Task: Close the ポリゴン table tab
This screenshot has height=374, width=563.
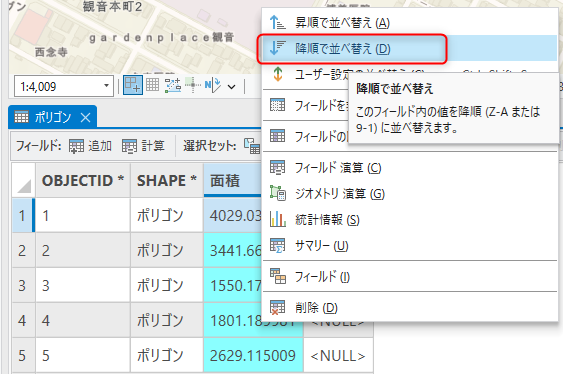Action: click(85, 117)
